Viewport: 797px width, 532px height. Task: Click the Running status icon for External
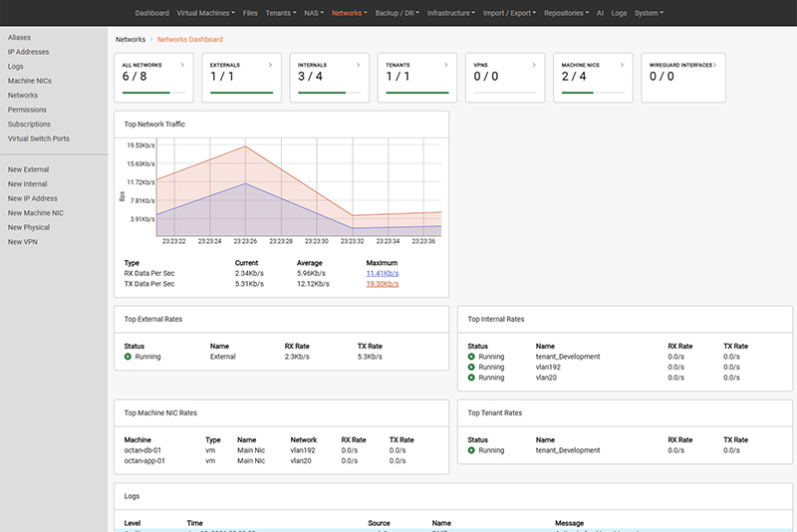pos(128,357)
